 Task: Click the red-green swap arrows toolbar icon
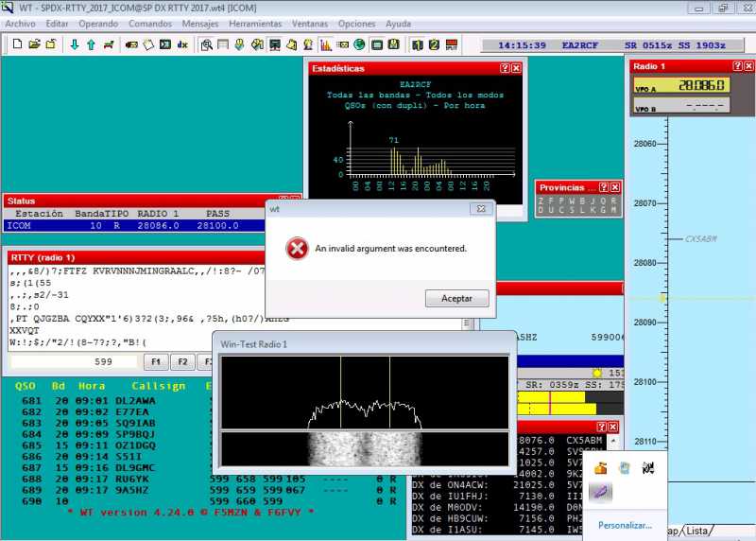point(109,44)
